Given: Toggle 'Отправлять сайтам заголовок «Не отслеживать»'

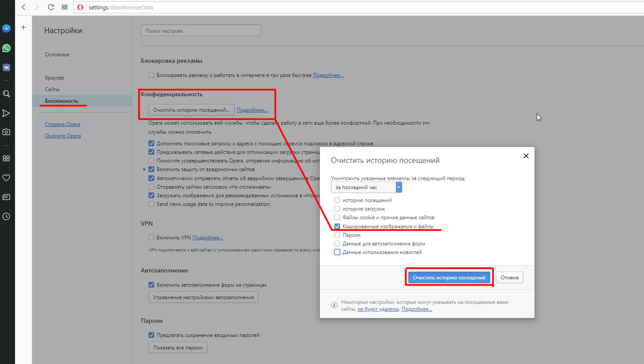Looking at the screenshot, I should point(151,187).
